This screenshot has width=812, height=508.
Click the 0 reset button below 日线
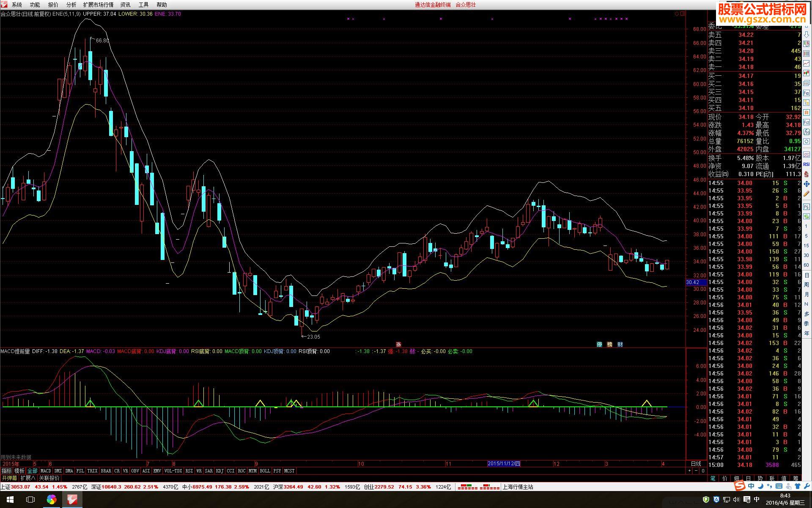703,471
